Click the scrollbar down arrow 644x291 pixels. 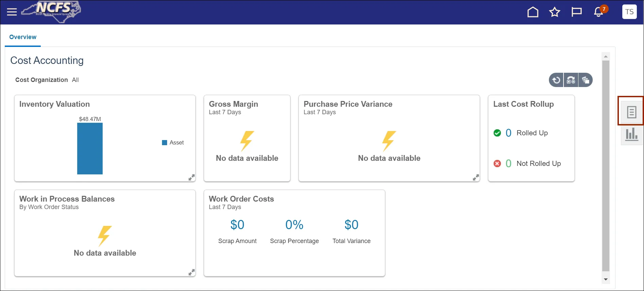pos(606,279)
